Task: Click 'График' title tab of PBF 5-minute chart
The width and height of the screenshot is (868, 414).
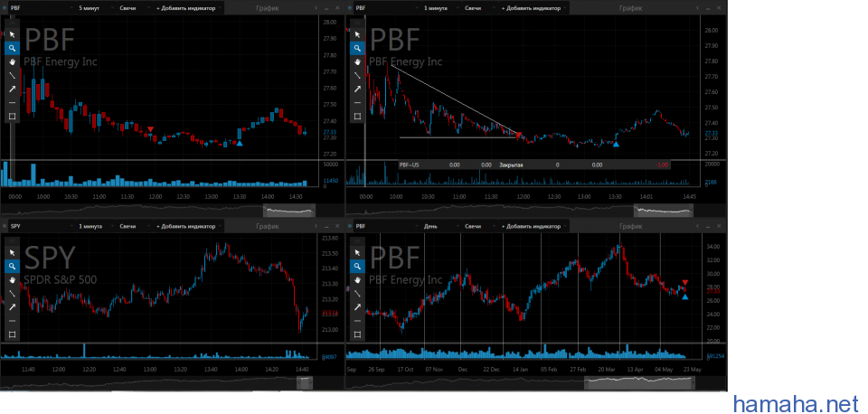Action: click(x=268, y=8)
